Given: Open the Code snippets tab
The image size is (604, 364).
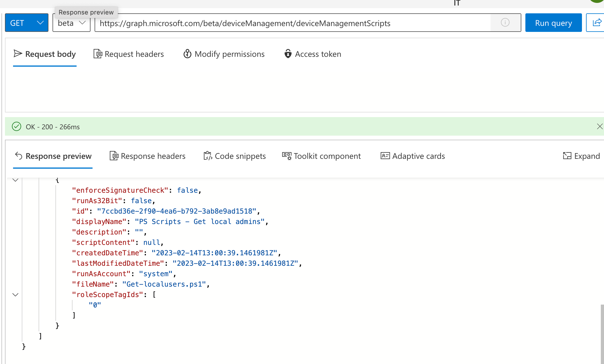Looking at the screenshot, I should click(234, 156).
